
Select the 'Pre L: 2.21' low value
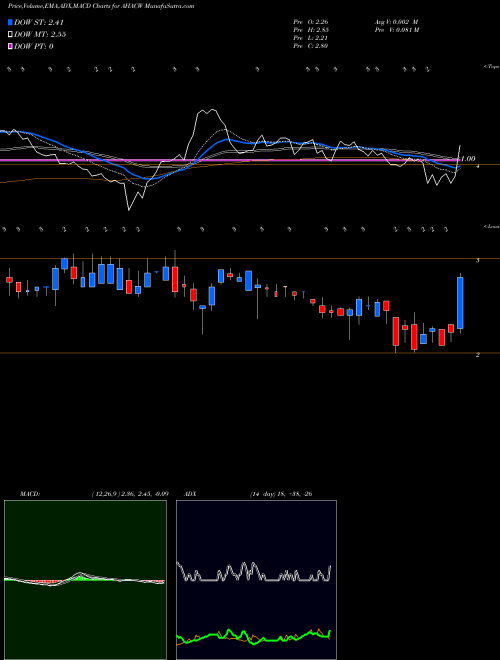click(x=311, y=38)
